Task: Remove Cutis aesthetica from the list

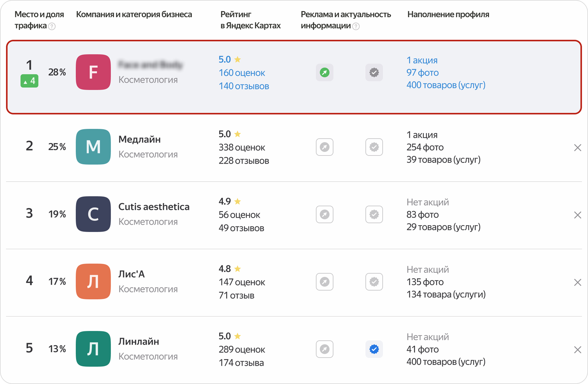Action: 577,215
